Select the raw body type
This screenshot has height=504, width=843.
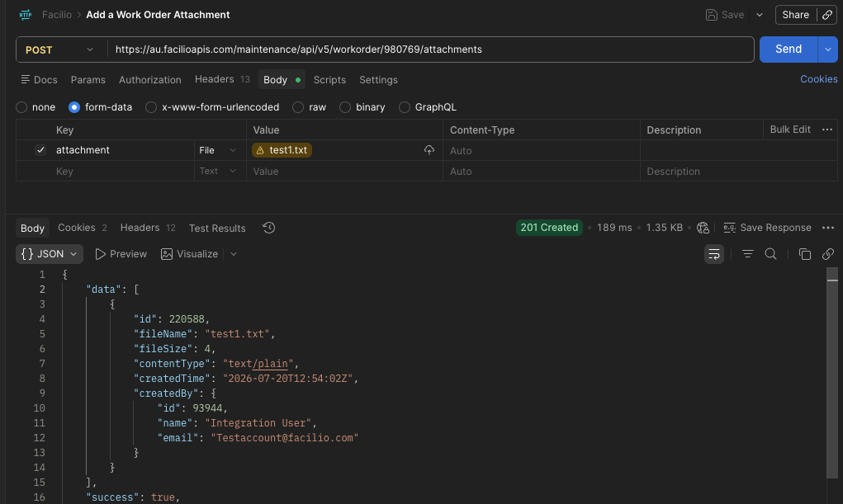coord(298,107)
